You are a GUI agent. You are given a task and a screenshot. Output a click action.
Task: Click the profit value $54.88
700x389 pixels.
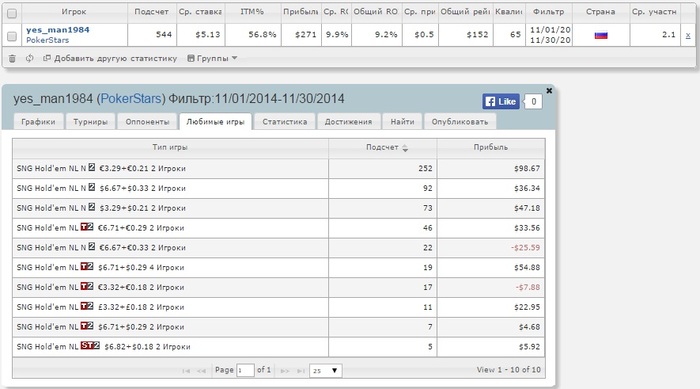click(x=527, y=268)
